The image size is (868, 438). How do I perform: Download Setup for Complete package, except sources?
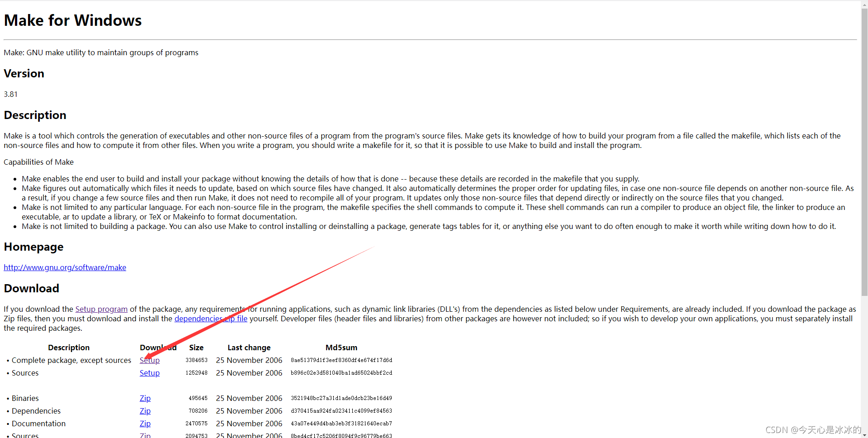tap(149, 360)
